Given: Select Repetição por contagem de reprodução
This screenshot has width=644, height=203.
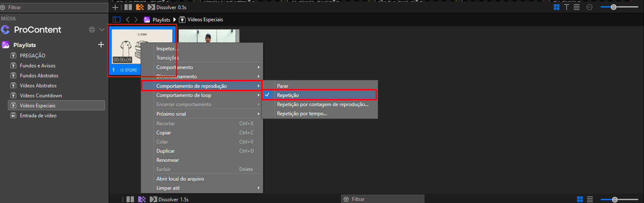Looking at the screenshot, I should [320, 104].
